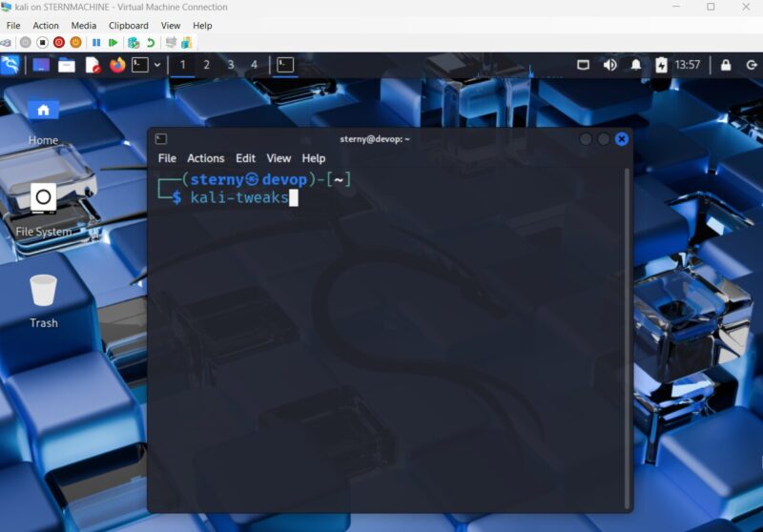Switch to workspace 4
This screenshot has width=763, height=532.
pos(254,65)
